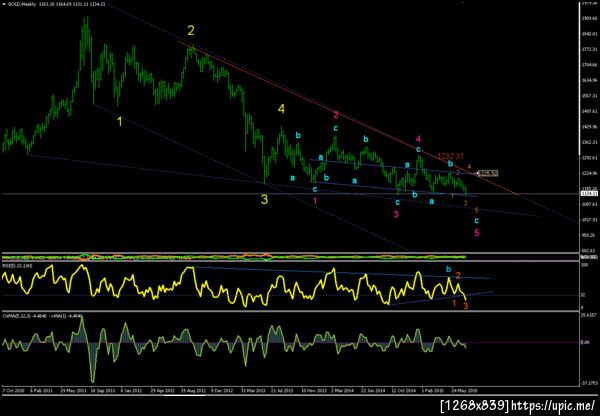This screenshot has width=600, height=416.
Task: Click the cyan b label in RSI panel
Action: point(448,269)
